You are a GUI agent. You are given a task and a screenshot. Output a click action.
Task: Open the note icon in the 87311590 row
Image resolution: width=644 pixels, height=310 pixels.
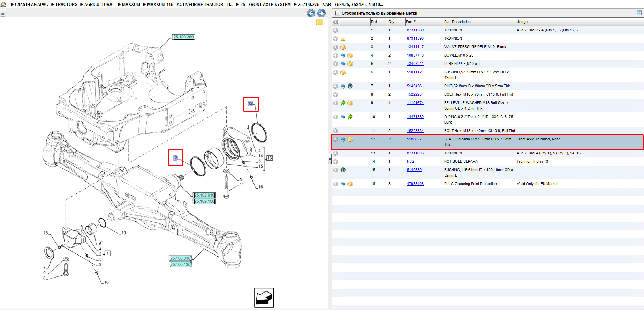[343, 39]
